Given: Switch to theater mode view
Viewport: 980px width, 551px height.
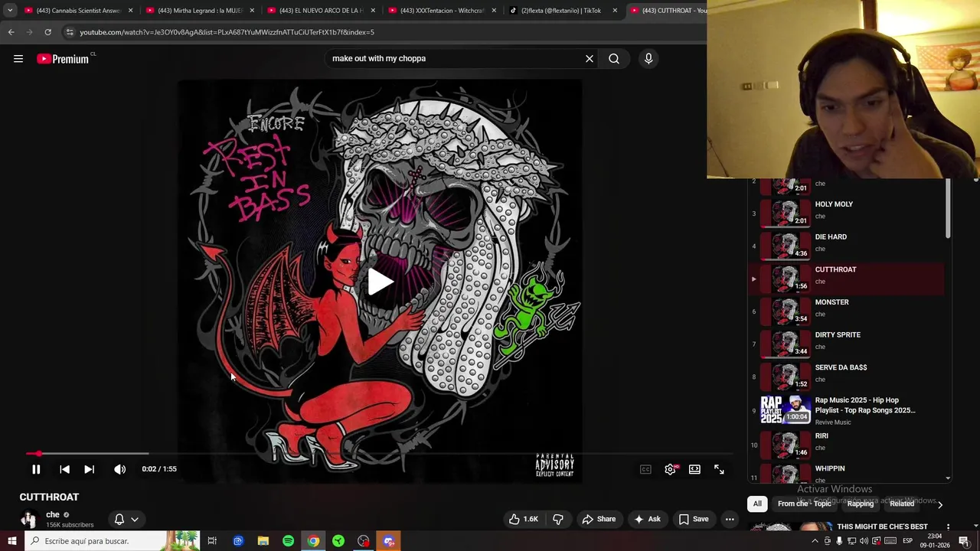Looking at the screenshot, I should point(694,469).
